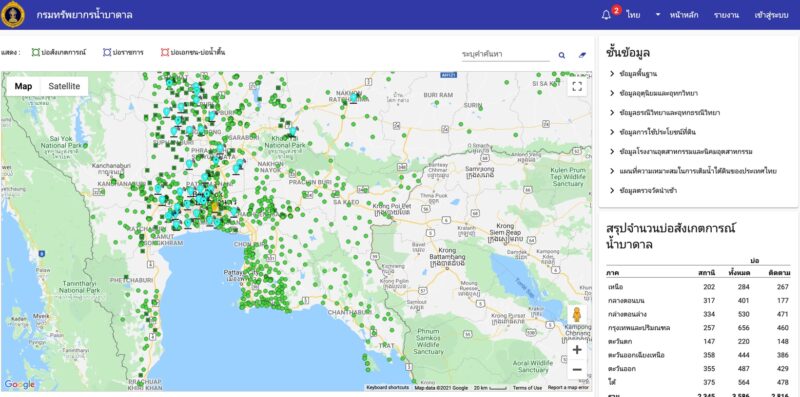Zoom in on the map
Viewport: 800px width, 397px height.
pyautogui.click(x=577, y=350)
